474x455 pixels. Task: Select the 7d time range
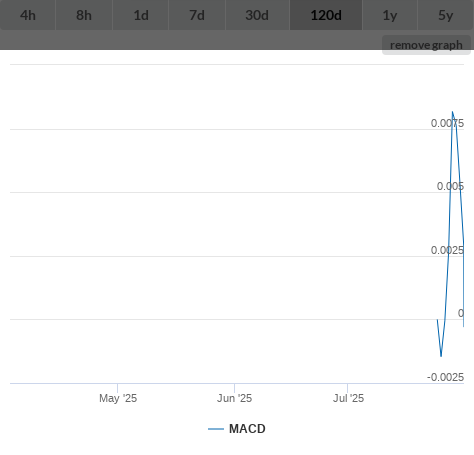click(197, 15)
